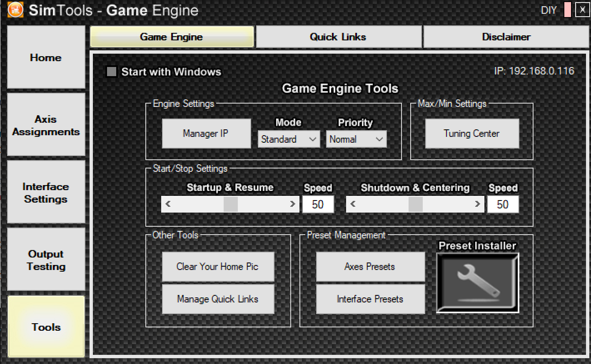Click right arrow of Startup & Resume slider
The width and height of the screenshot is (591, 364).
tap(292, 204)
